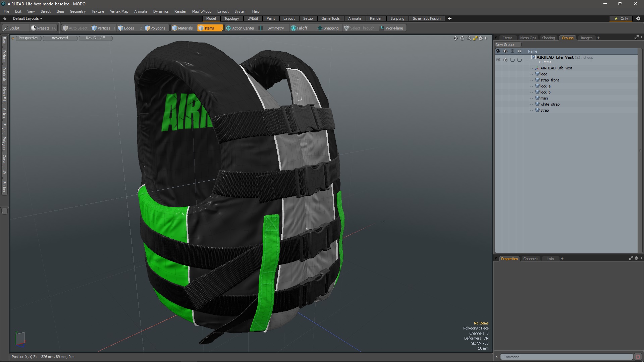Activate the Sculpt tool
The height and width of the screenshot is (362, 644).
[12, 28]
